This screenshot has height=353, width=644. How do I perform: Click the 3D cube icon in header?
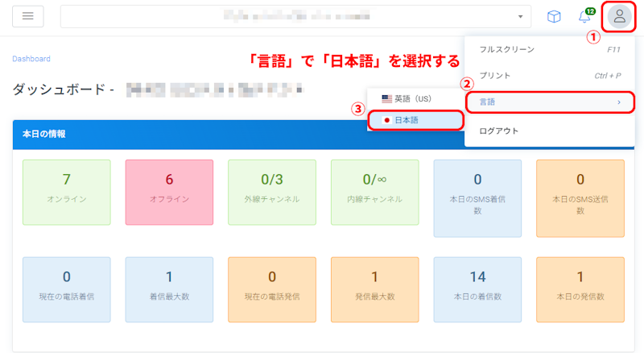click(554, 17)
